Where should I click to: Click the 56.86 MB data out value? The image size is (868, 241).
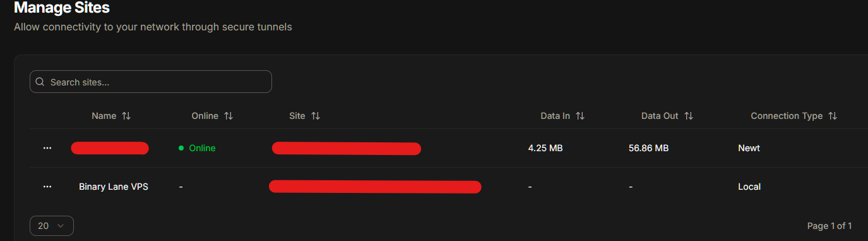click(648, 148)
